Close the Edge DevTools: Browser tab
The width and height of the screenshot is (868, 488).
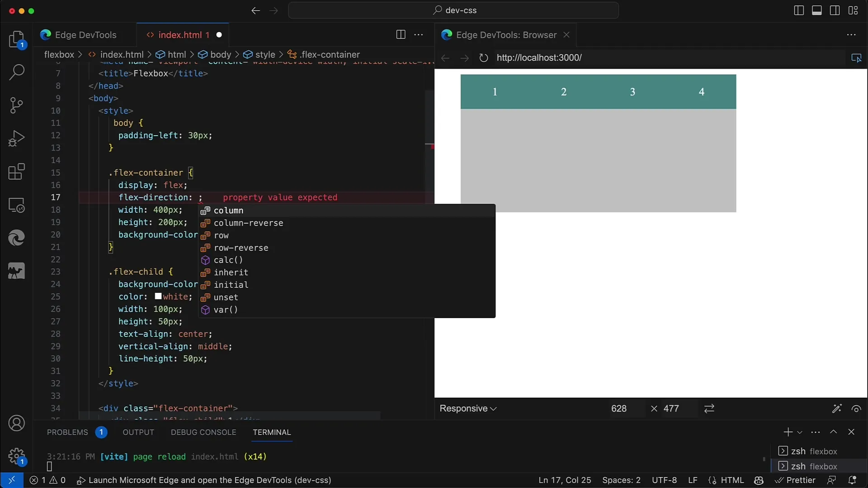[566, 35]
